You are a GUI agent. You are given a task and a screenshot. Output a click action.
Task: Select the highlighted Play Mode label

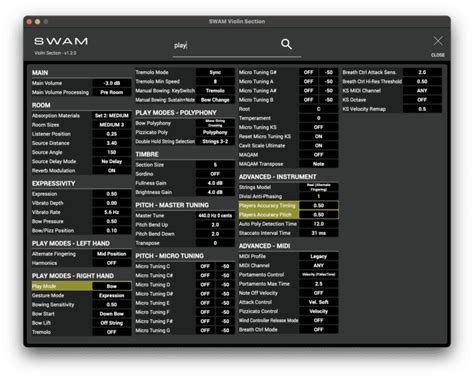(x=62, y=286)
